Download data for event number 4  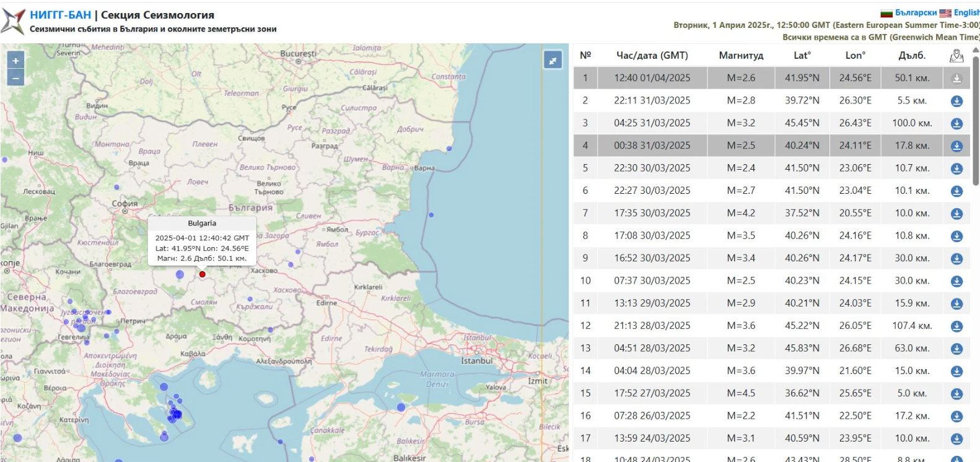pos(956,146)
